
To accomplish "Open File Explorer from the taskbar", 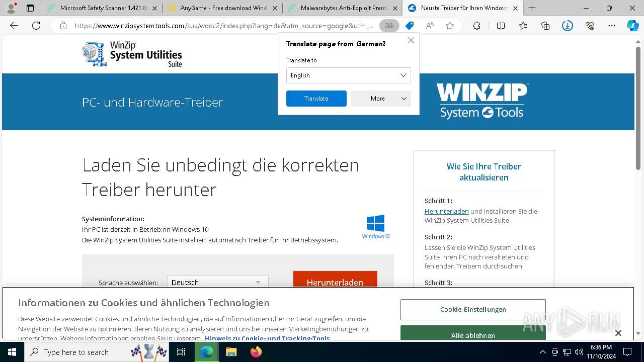I will [x=231, y=352].
